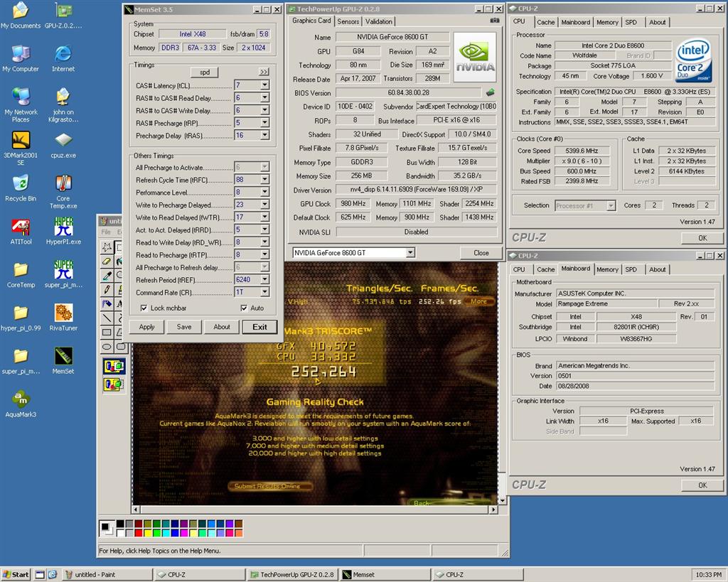Click the Internet Explorer quick launch icon

[x=53, y=575]
